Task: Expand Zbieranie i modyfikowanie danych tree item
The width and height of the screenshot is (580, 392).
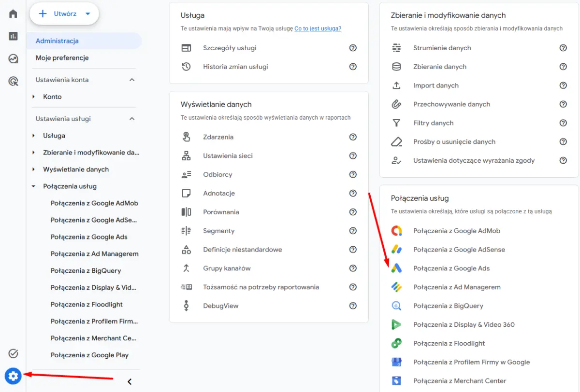Action: tap(34, 153)
